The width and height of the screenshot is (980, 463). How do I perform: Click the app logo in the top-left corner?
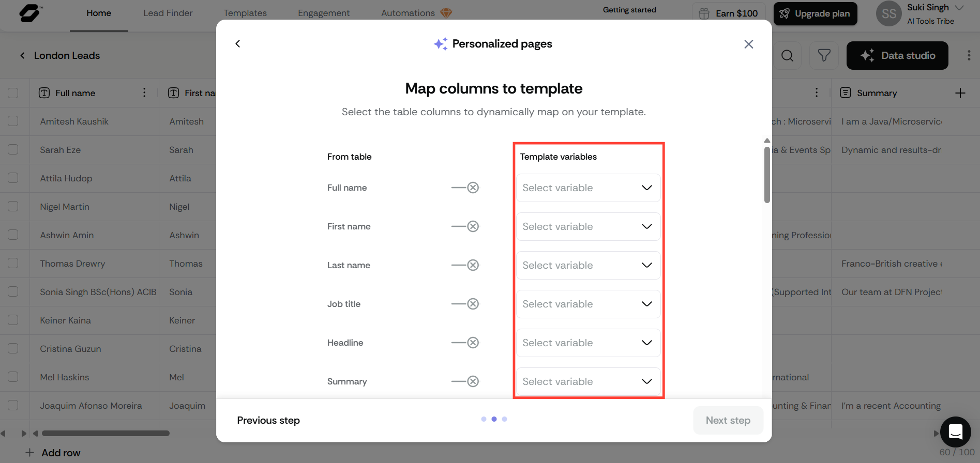[31, 13]
